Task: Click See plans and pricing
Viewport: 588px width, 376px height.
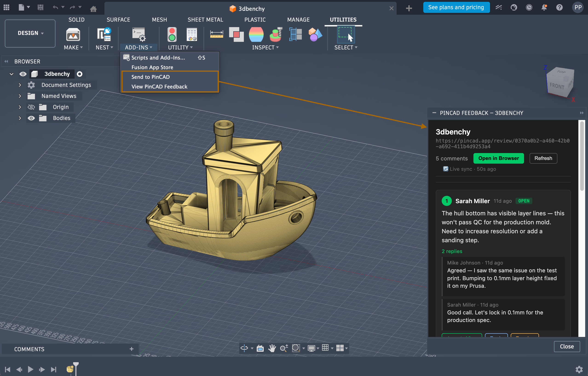Action: pyautogui.click(x=456, y=7)
